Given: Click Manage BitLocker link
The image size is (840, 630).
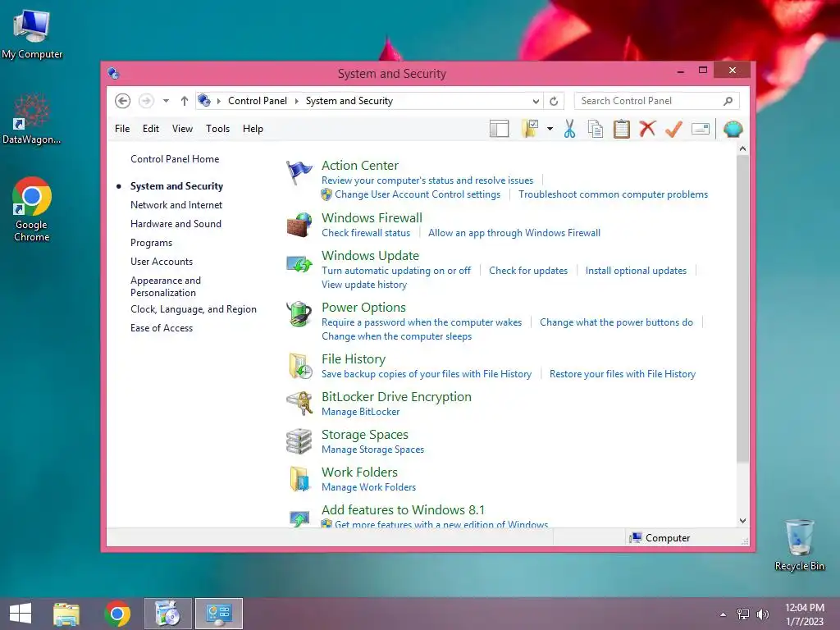Looking at the screenshot, I should (361, 412).
